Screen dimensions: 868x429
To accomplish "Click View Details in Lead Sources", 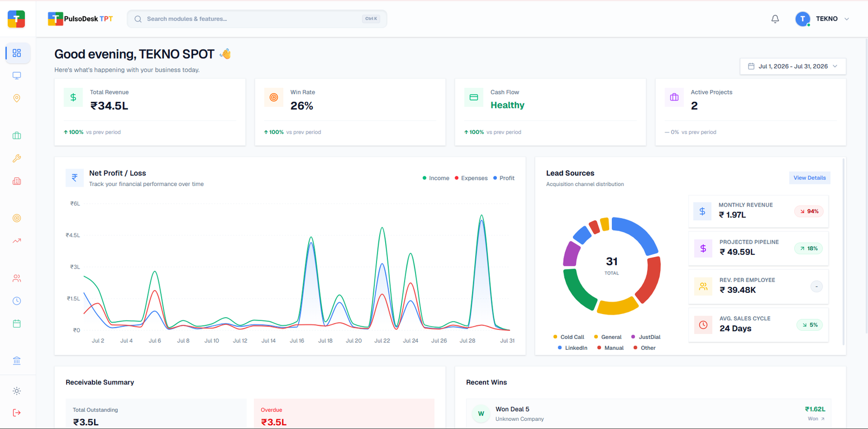I will click(x=809, y=178).
